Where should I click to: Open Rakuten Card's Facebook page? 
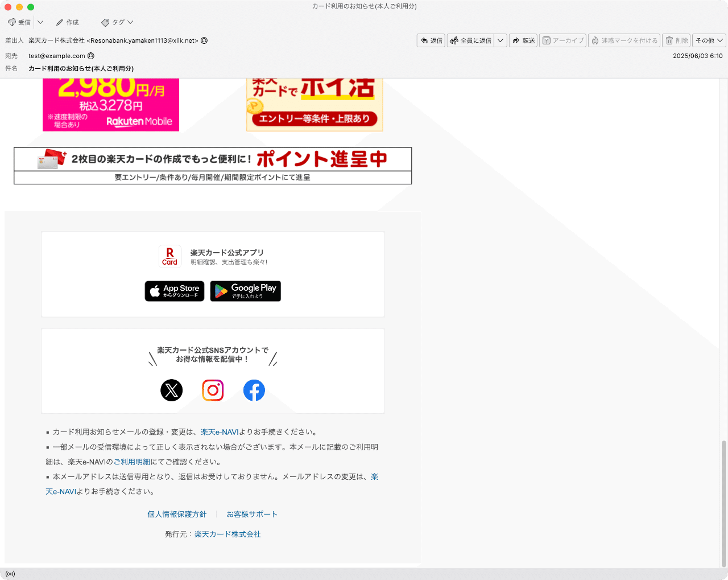254,390
